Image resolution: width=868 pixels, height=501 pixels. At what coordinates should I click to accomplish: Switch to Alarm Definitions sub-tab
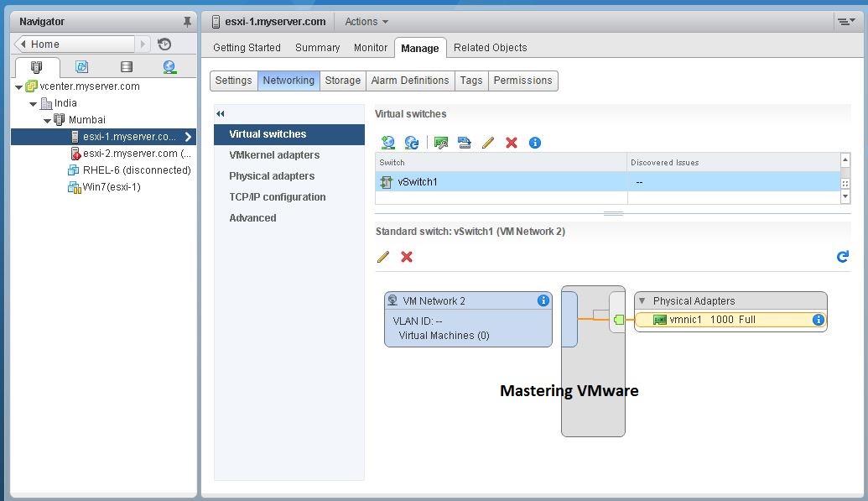pos(410,81)
